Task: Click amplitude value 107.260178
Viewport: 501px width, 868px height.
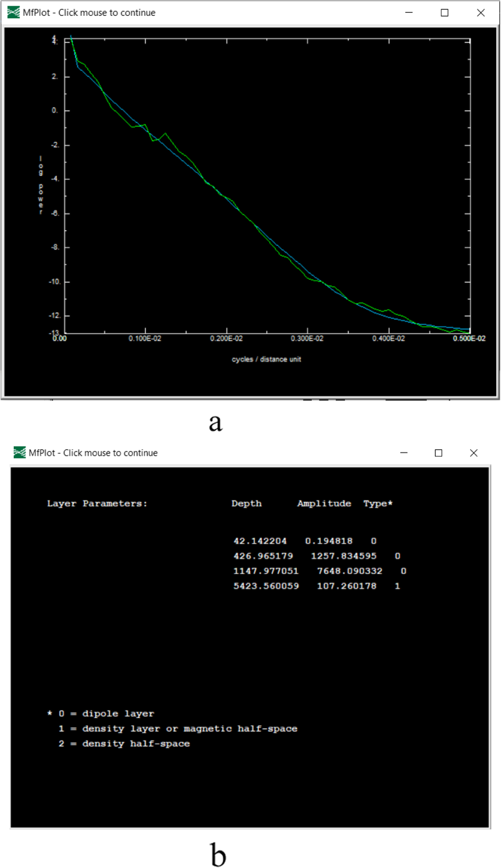Action: coord(347,586)
